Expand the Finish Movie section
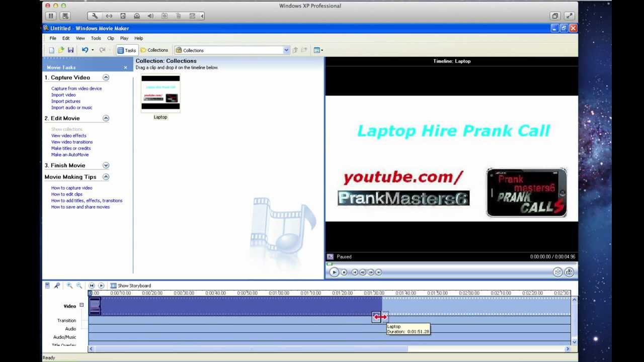644x362 pixels. coord(106,165)
